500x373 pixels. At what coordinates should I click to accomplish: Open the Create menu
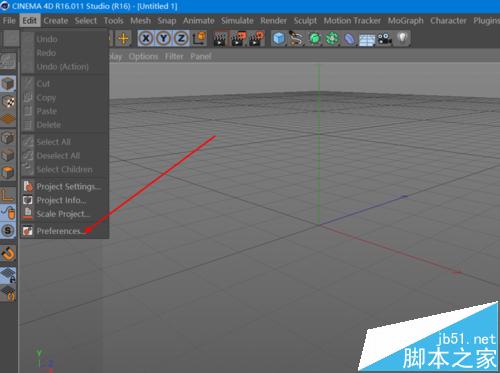tap(56, 21)
